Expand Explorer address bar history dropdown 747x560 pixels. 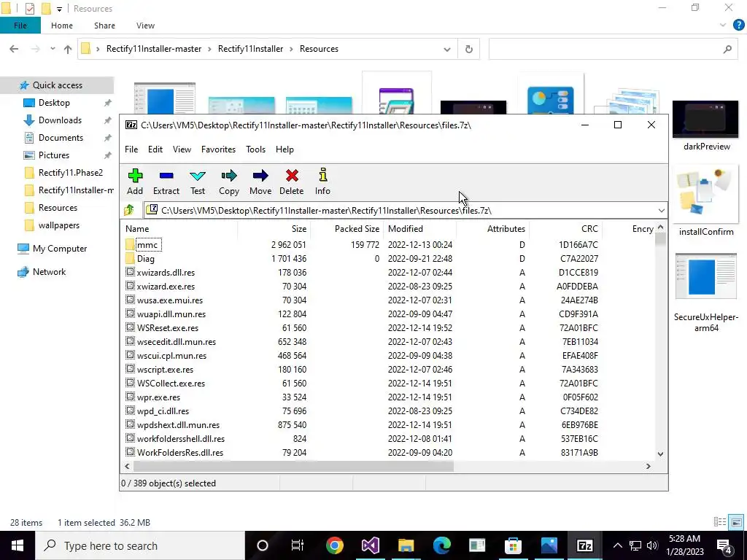(447, 49)
